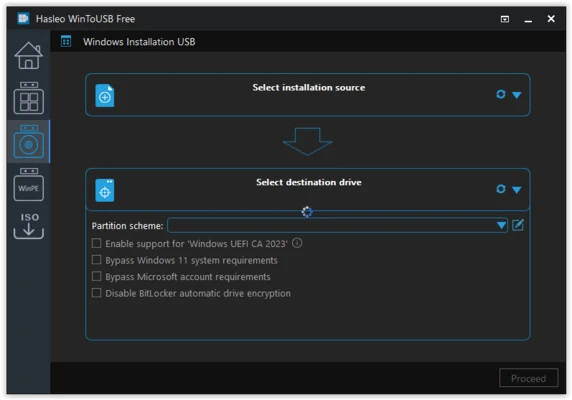Click Select destination drive panel
Screen dimensions: 572x400
(308, 189)
